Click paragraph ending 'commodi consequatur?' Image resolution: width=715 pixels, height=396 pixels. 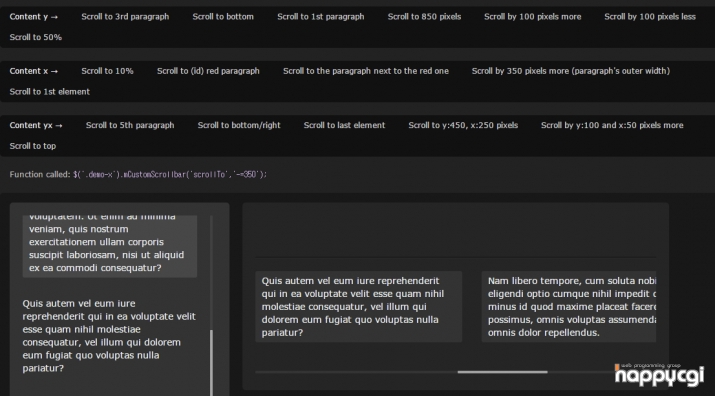pos(109,246)
